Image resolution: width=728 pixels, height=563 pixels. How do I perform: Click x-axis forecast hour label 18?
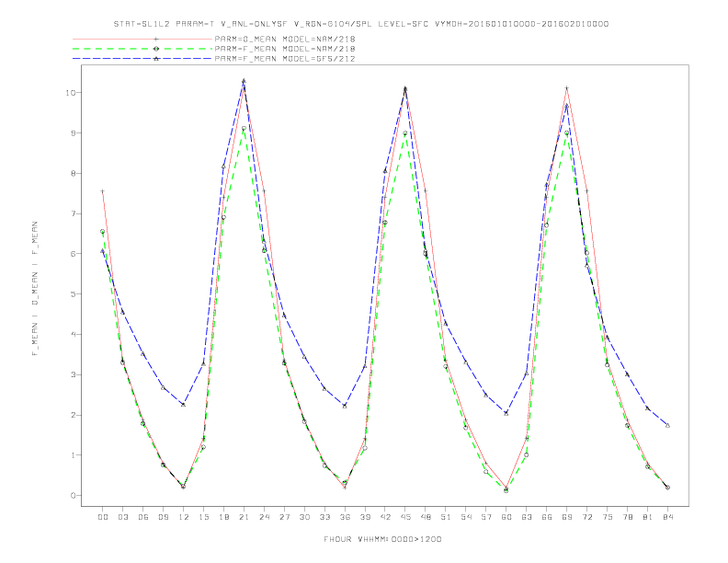(x=223, y=517)
